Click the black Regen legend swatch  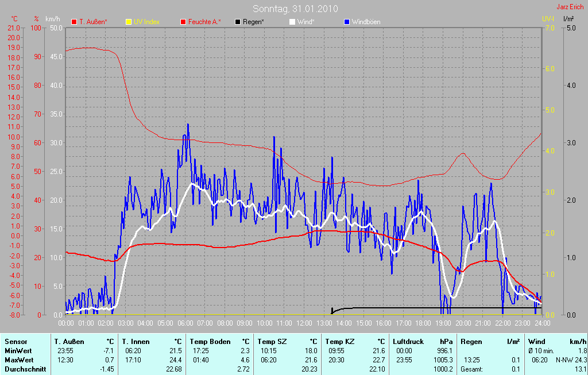[x=237, y=22]
